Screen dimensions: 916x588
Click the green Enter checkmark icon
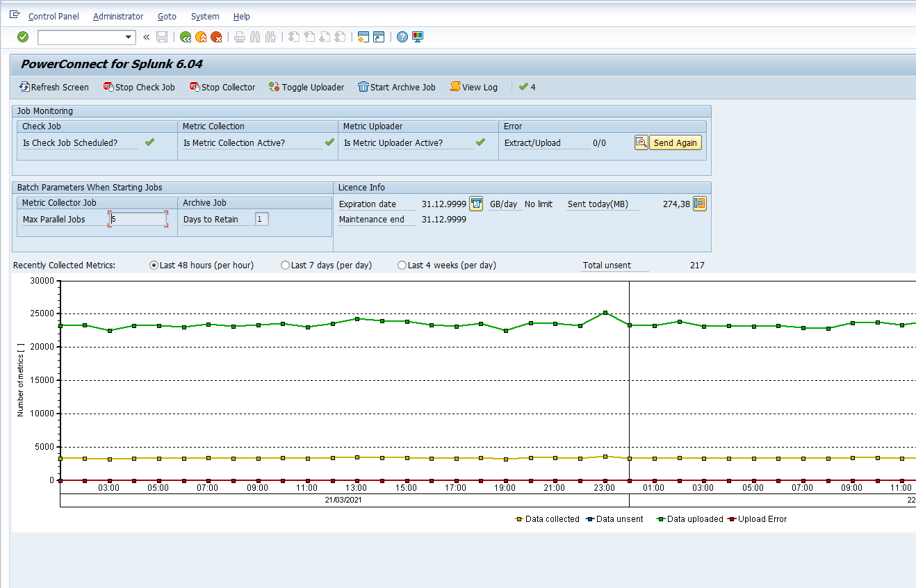click(23, 37)
